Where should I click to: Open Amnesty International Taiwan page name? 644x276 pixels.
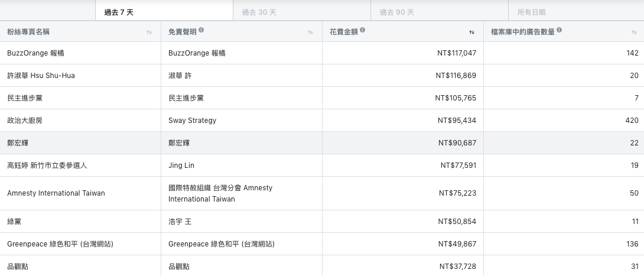point(56,193)
